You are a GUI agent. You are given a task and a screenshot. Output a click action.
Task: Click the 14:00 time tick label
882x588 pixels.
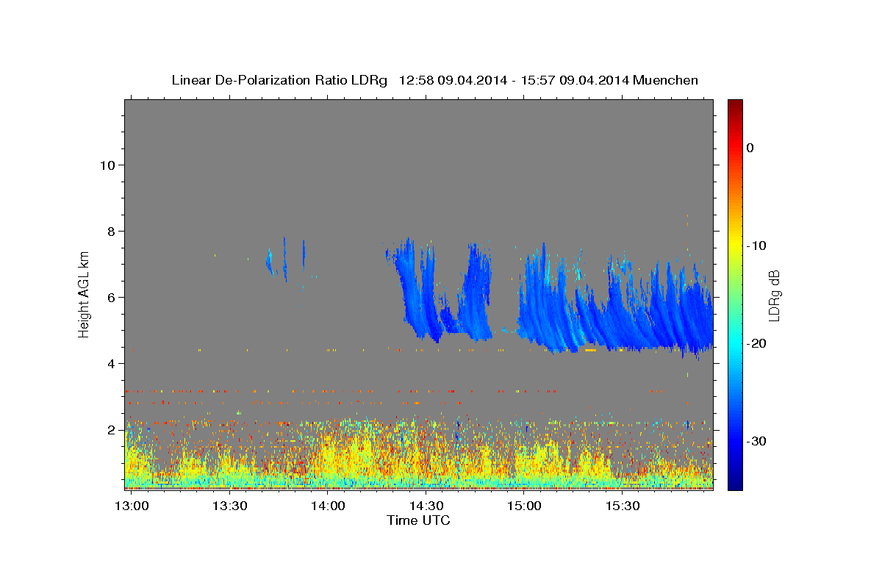coord(328,506)
